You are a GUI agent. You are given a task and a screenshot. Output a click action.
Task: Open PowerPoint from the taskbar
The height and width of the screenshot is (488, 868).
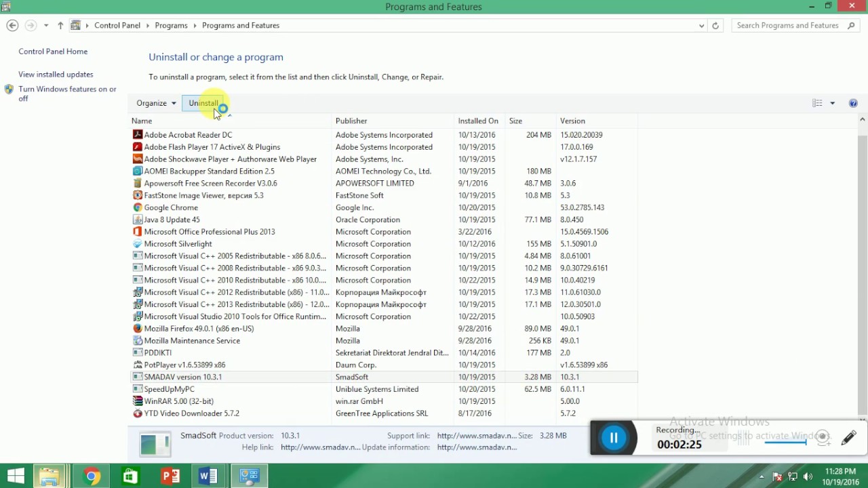(170, 476)
